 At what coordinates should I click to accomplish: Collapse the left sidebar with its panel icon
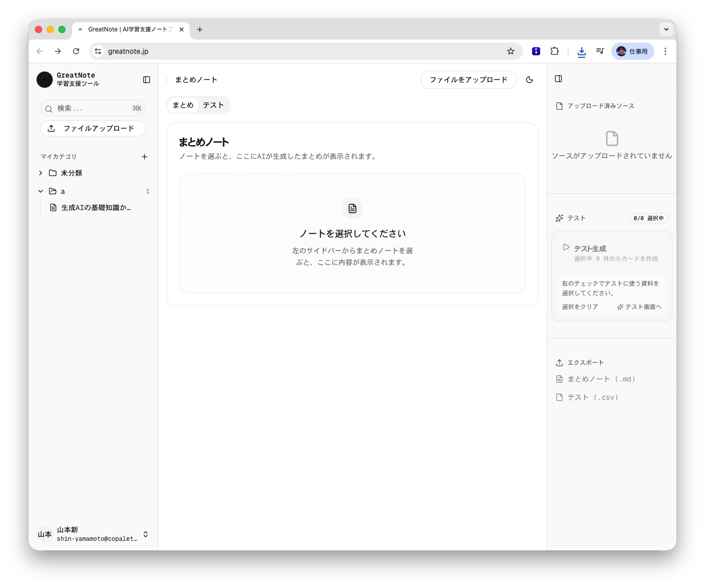pyautogui.click(x=147, y=80)
